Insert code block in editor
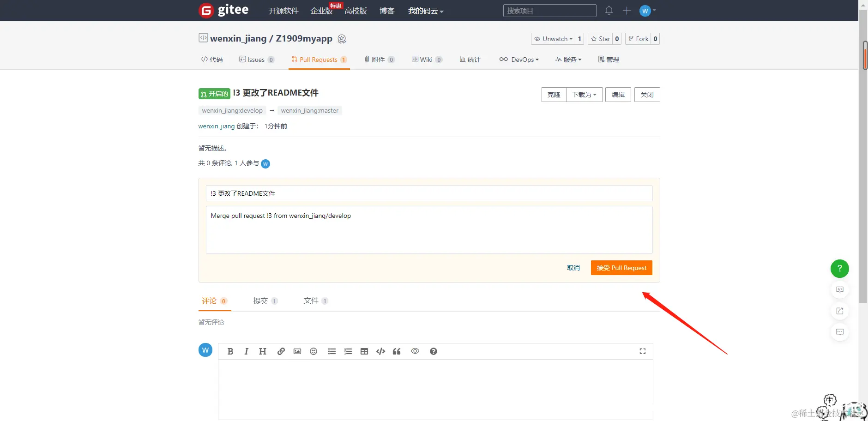This screenshot has height=421, width=868. pyautogui.click(x=380, y=351)
